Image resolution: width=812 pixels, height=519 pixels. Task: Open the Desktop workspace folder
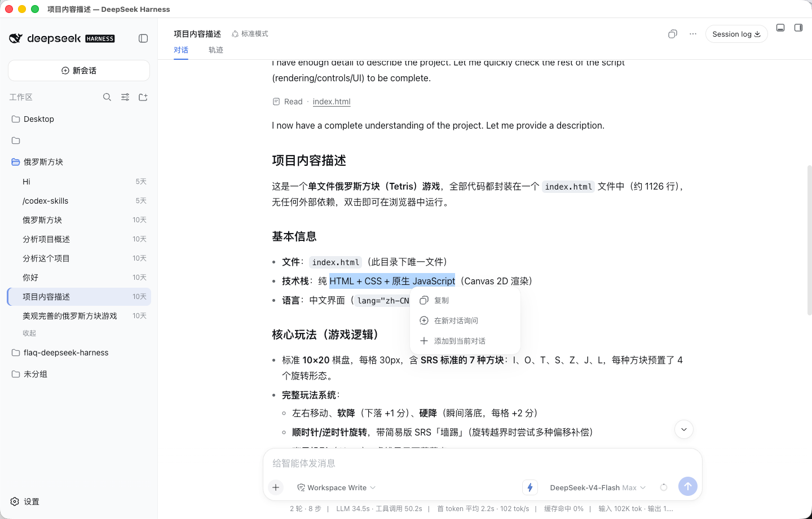tap(79, 119)
